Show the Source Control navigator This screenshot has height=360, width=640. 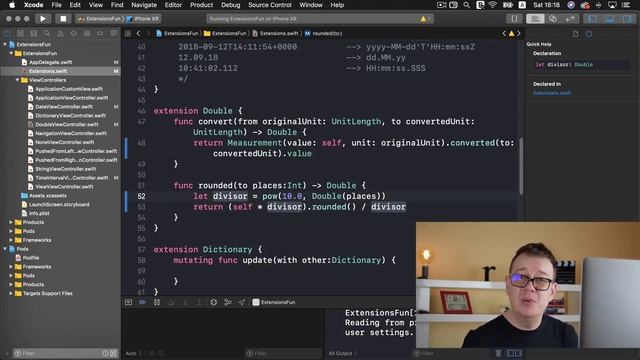(x=20, y=34)
